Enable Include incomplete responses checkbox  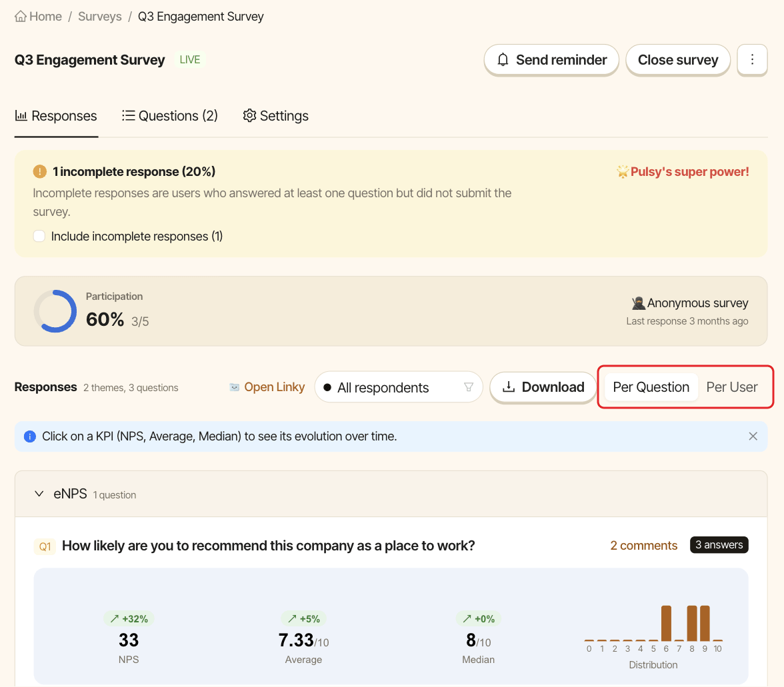coord(39,237)
